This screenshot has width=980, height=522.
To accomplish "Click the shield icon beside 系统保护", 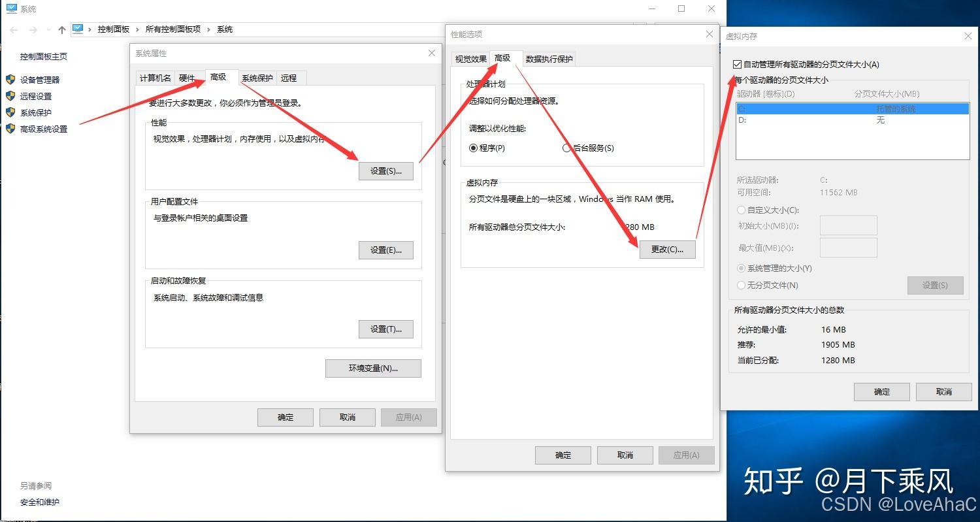I will (x=10, y=112).
